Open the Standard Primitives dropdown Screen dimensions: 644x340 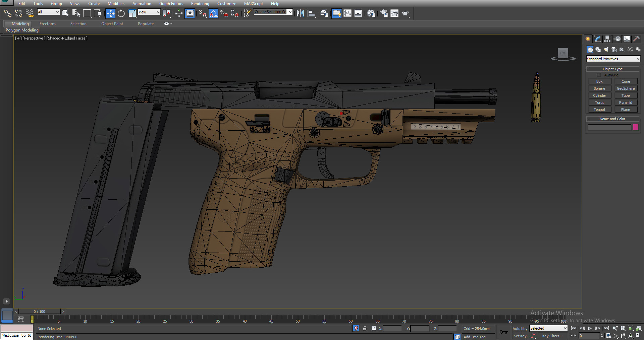point(613,59)
